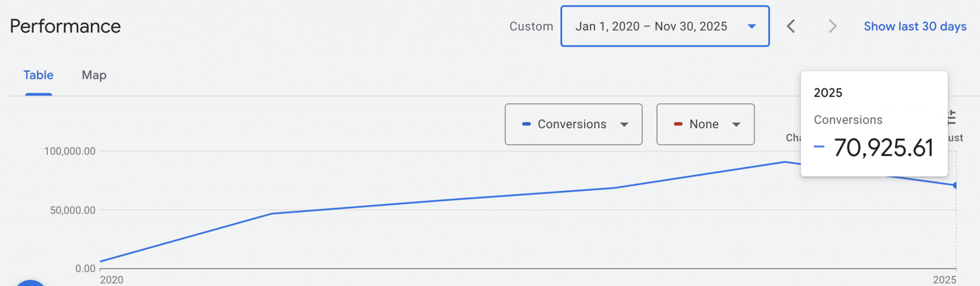Click the partially hidden Chart type label
The height and width of the screenshot is (286, 980).
click(x=793, y=138)
